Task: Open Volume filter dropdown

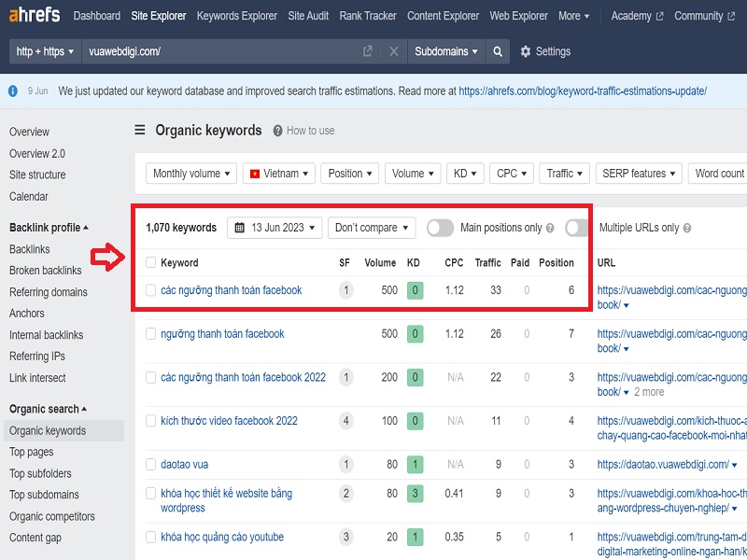Action: (413, 174)
